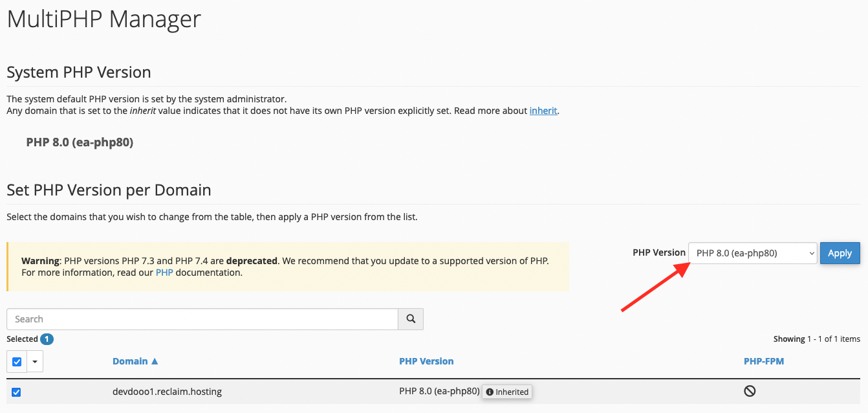
Task: Open the PHP Version dropdown list
Action: click(x=753, y=253)
